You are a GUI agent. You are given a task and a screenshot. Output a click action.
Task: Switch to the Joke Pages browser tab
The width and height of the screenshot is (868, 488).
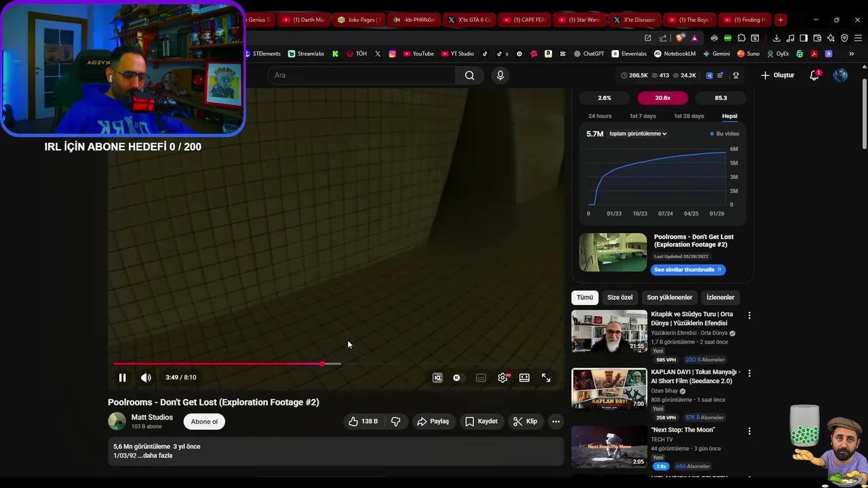(359, 20)
